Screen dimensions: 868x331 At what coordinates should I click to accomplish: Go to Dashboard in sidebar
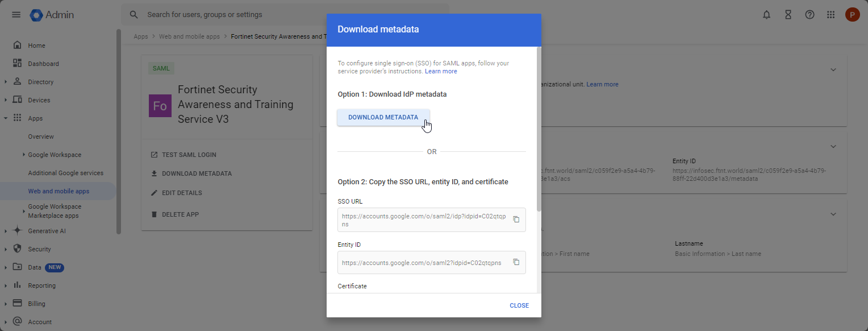tap(43, 64)
